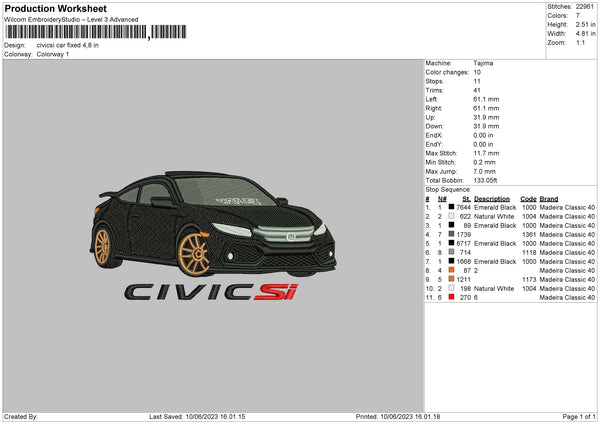The height and width of the screenshot is (424, 600).
Task: Select the Page 1 of 1 footer
Action: (x=579, y=417)
